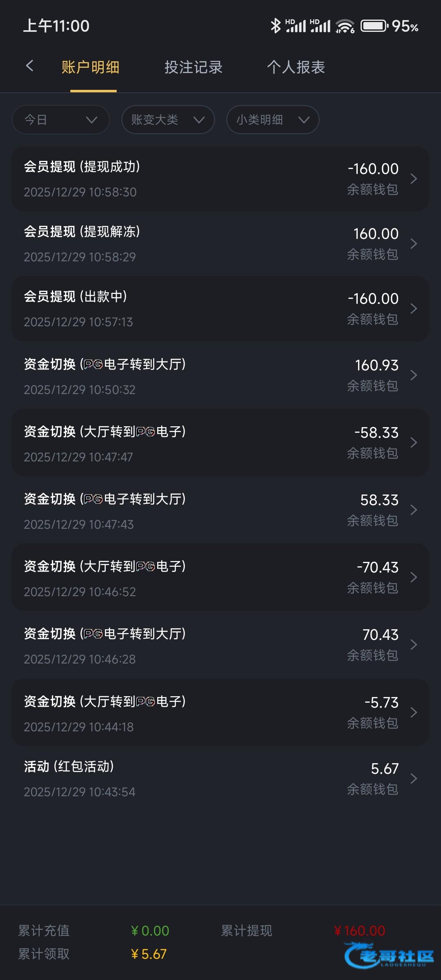Image resolution: width=441 pixels, height=980 pixels.
Task: Expand the 小类明细 subcategory dropdown
Action: click(273, 120)
